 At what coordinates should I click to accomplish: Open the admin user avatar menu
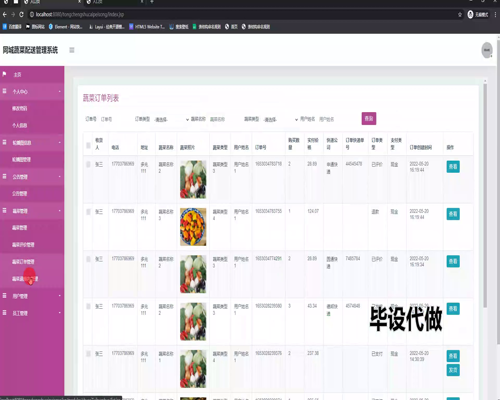(x=487, y=50)
